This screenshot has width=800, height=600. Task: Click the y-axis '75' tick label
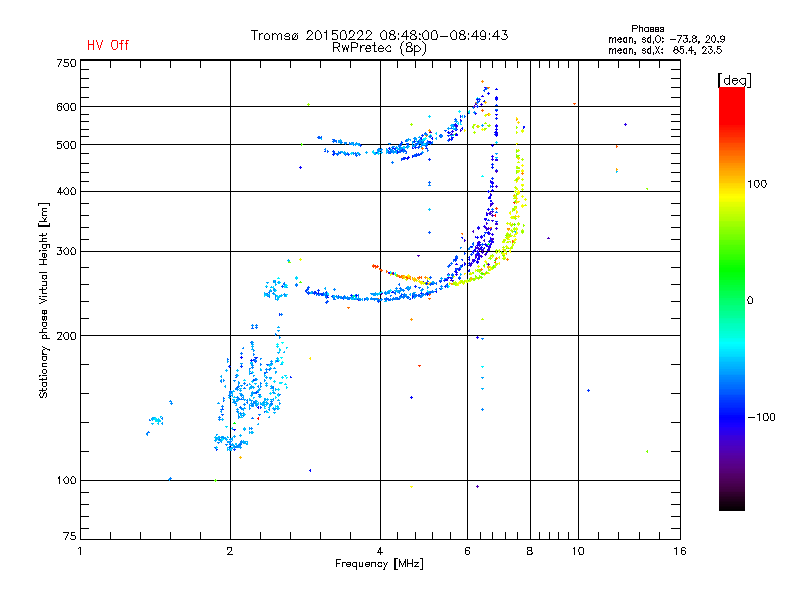(70, 536)
